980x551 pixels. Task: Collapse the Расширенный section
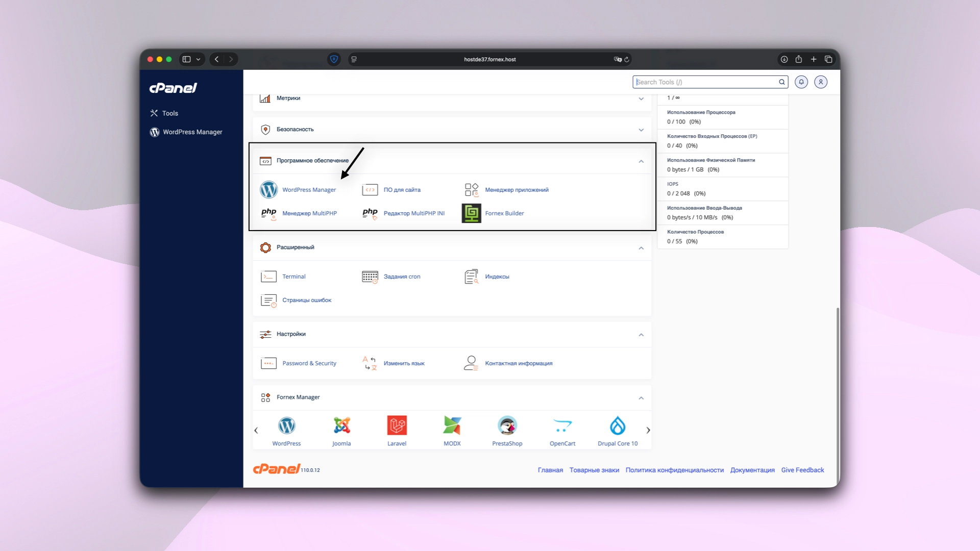tap(641, 248)
